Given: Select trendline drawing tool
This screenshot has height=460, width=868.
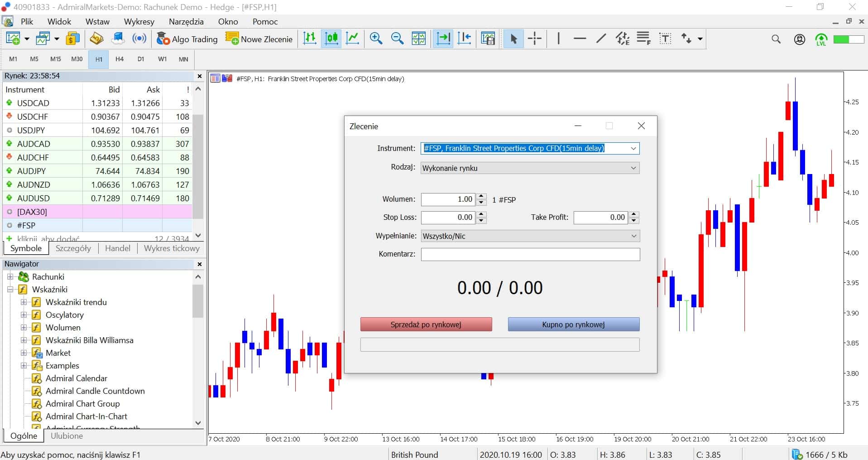Looking at the screenshot, I should 601,39.
